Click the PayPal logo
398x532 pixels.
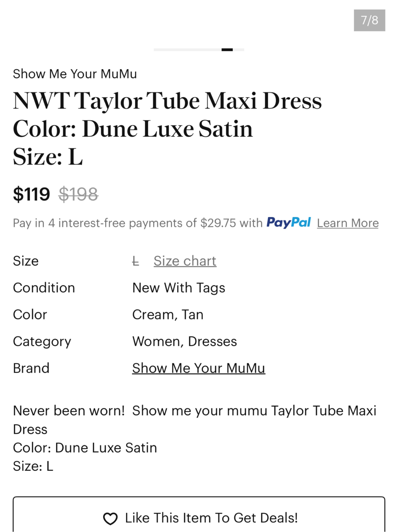coord(288,223)
